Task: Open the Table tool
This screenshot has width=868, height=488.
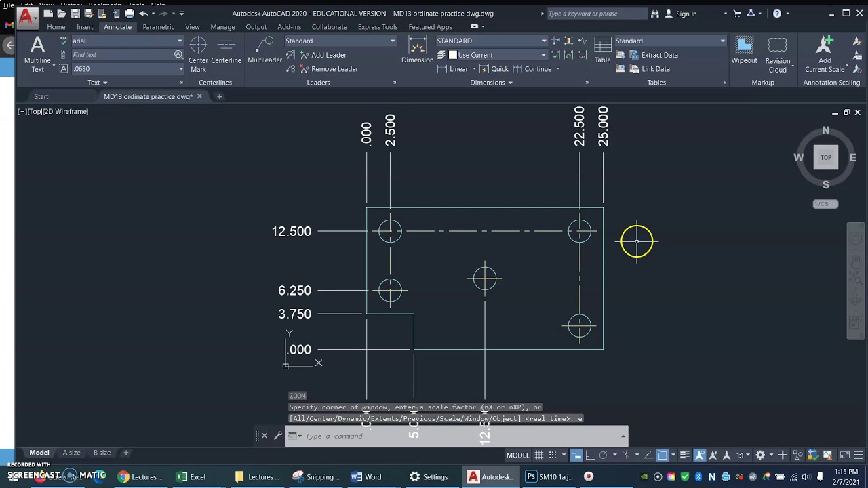Action: [603, 51]
